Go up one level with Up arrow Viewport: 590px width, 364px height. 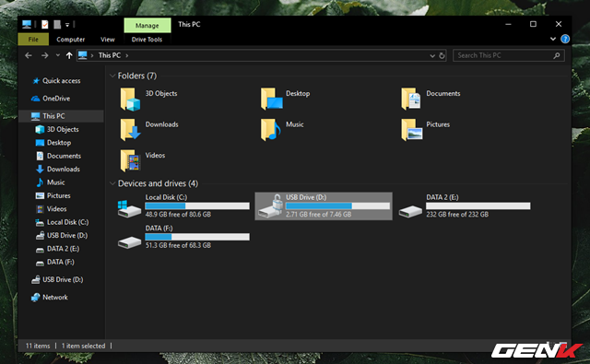[69, 55]
